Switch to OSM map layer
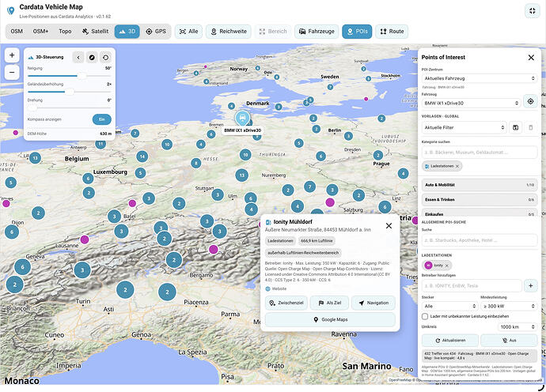 (17, 32)
